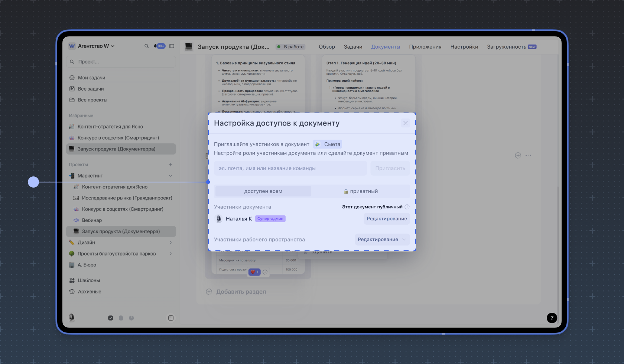624x364 pixels.
Task: Expand the 'Дизайн' project folder
Action: [170, 243]
